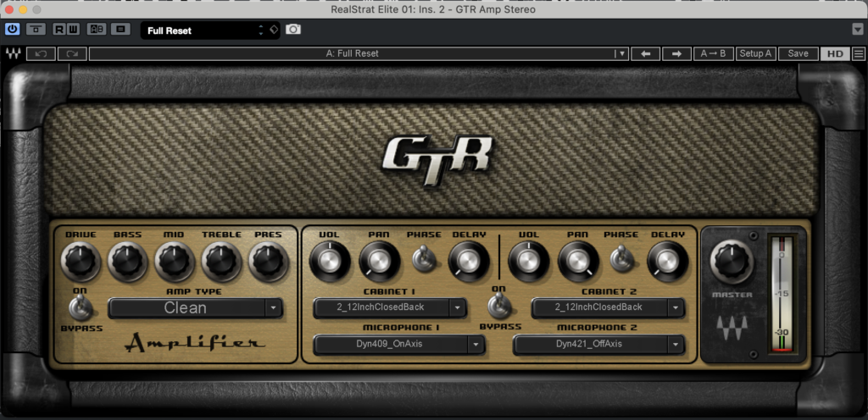Click the camera snapshot icon
Screen dimensions: 868x420
point(293,30)
